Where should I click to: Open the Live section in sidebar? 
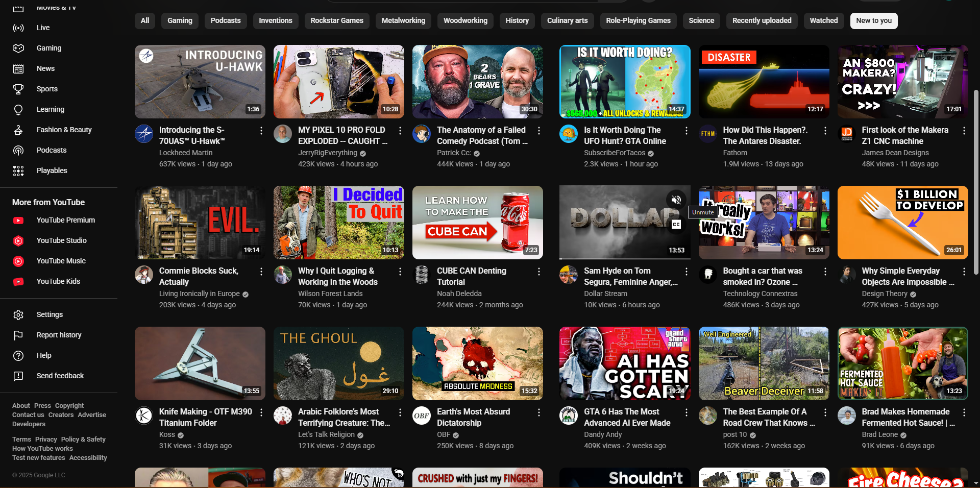[x=43, y=28]
